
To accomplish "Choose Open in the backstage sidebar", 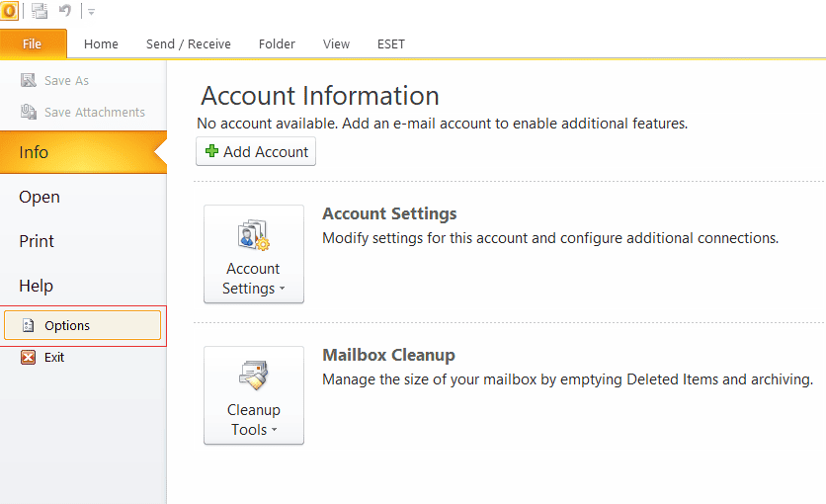I will point(40,197).
